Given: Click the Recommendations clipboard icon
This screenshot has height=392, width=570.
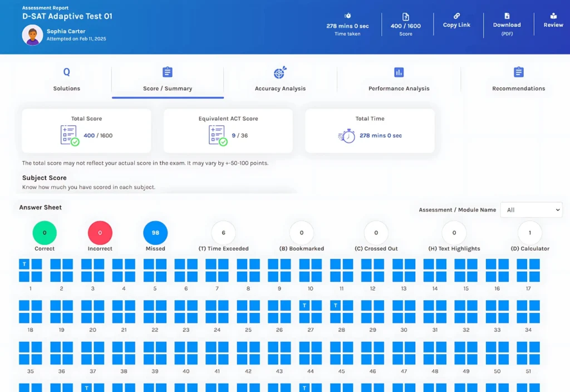Looking at the screenshot, I should click(x=518, y=72).
